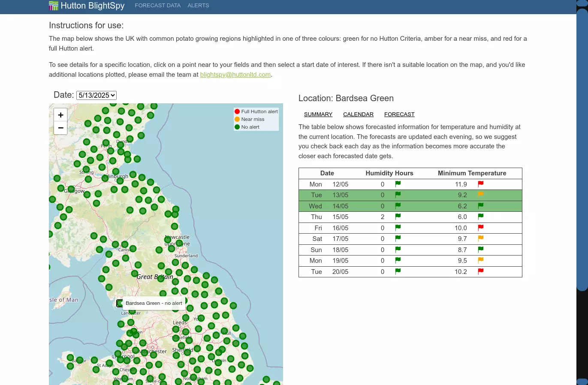Click red temperature flag for Tue 20/05
Viewport: 588px width, 385px height.
481,271
